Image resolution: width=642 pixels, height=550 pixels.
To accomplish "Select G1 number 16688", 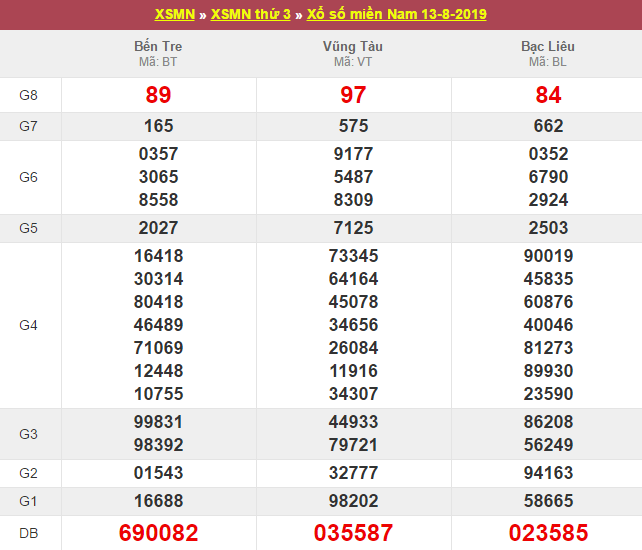I will (158, 501).
